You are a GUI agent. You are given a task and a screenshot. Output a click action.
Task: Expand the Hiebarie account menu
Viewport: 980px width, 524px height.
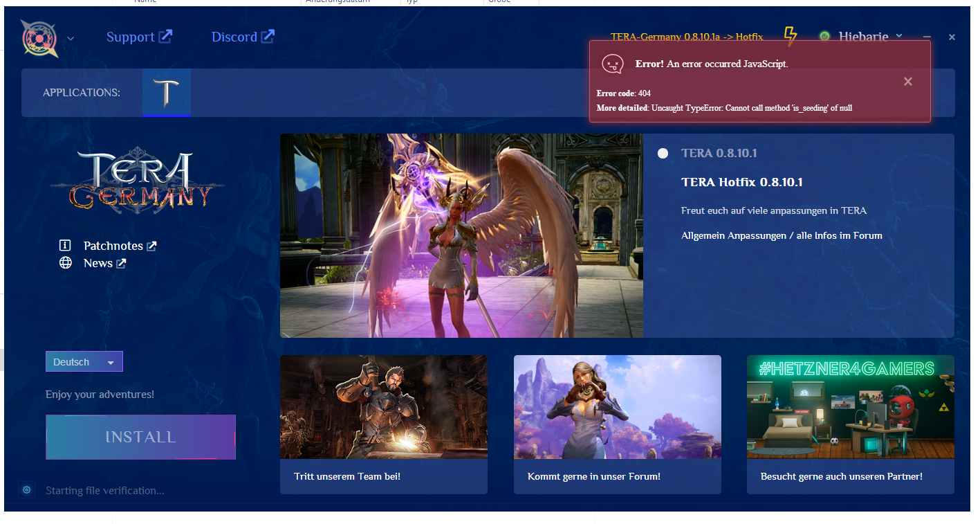[x=898, y=36]
